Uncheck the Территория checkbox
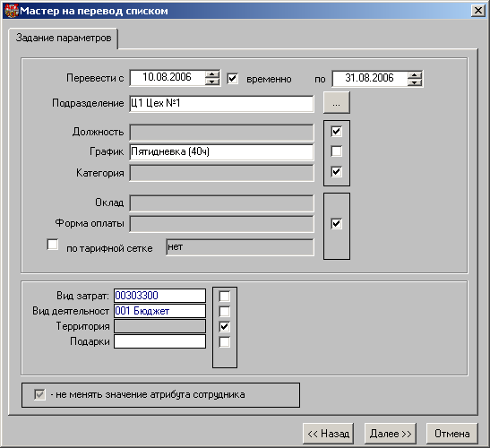 224,327
